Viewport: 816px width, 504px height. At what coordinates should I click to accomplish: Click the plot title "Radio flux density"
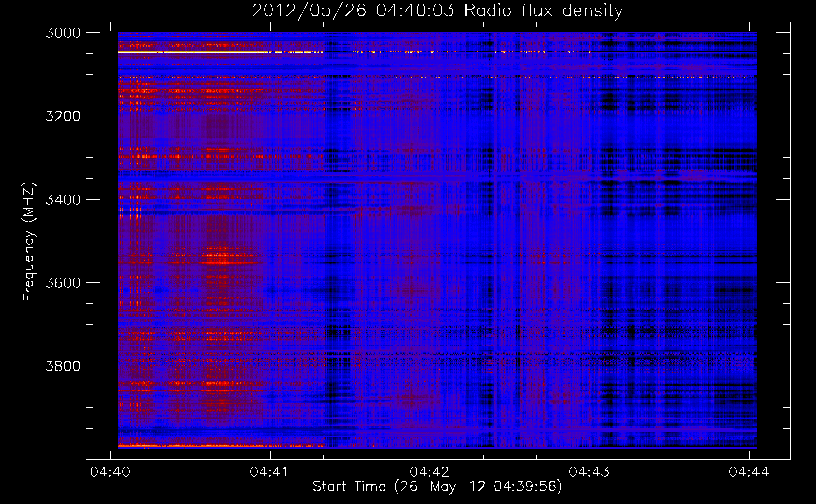pyautogui.click(x=544, y=11)
